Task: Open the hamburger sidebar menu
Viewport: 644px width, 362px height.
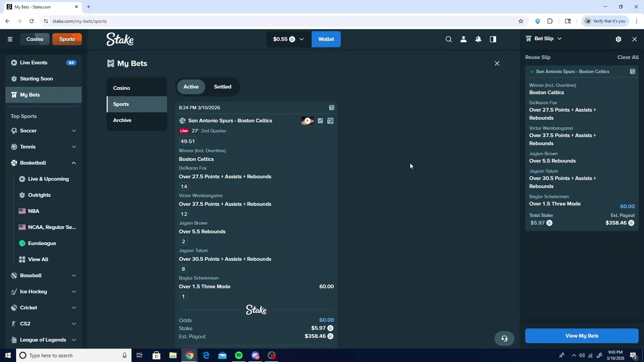Action: coord(10,39)
